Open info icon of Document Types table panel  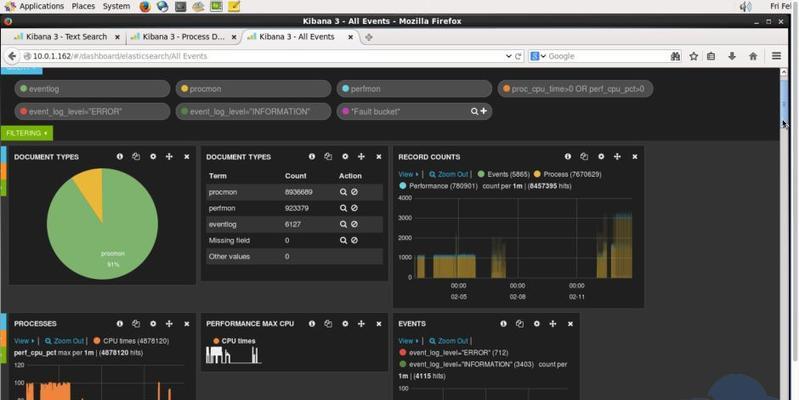click(312, 156)
